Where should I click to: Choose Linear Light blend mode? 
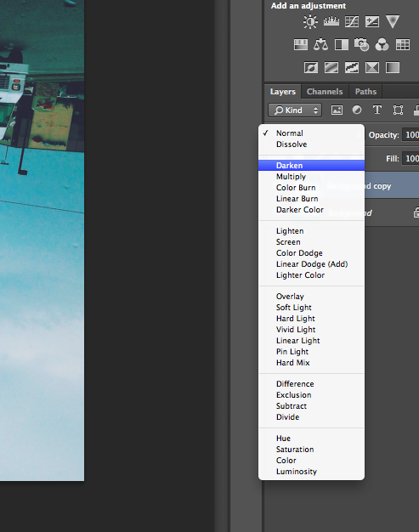tap(311, 341)
